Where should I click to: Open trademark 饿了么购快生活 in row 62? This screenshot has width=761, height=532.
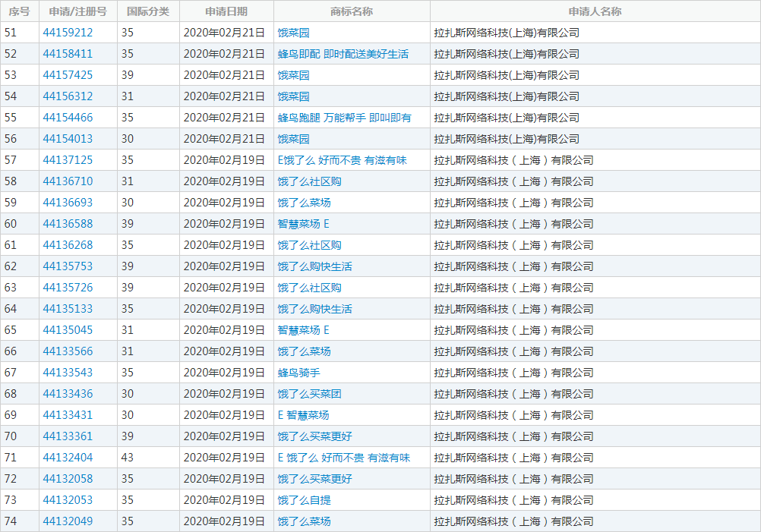click(314, 266)
